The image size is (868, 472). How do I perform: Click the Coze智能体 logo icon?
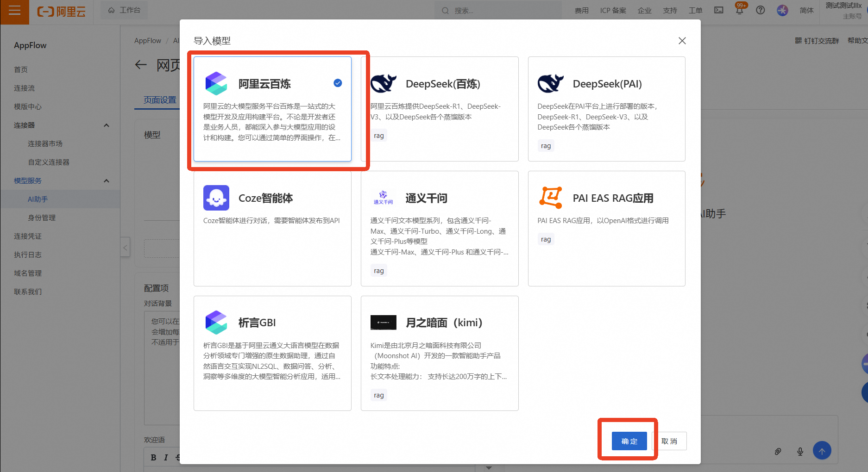216,198
